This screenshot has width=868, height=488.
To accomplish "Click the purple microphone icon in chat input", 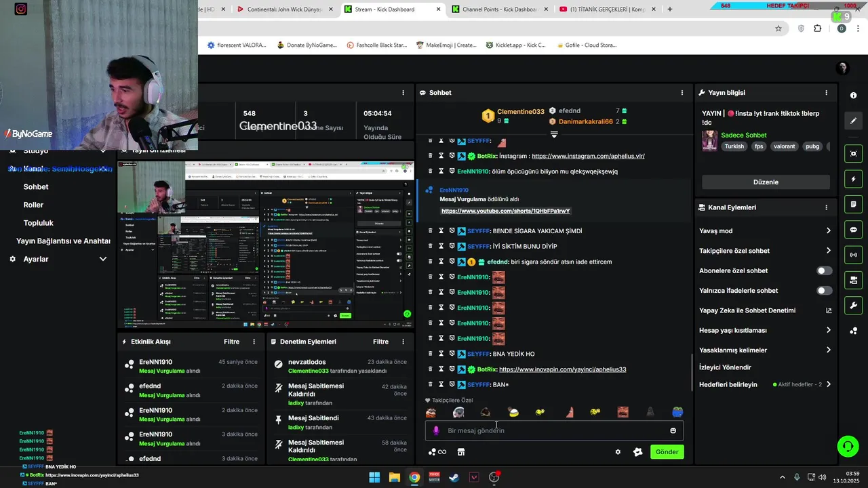I will click(436, 430).
